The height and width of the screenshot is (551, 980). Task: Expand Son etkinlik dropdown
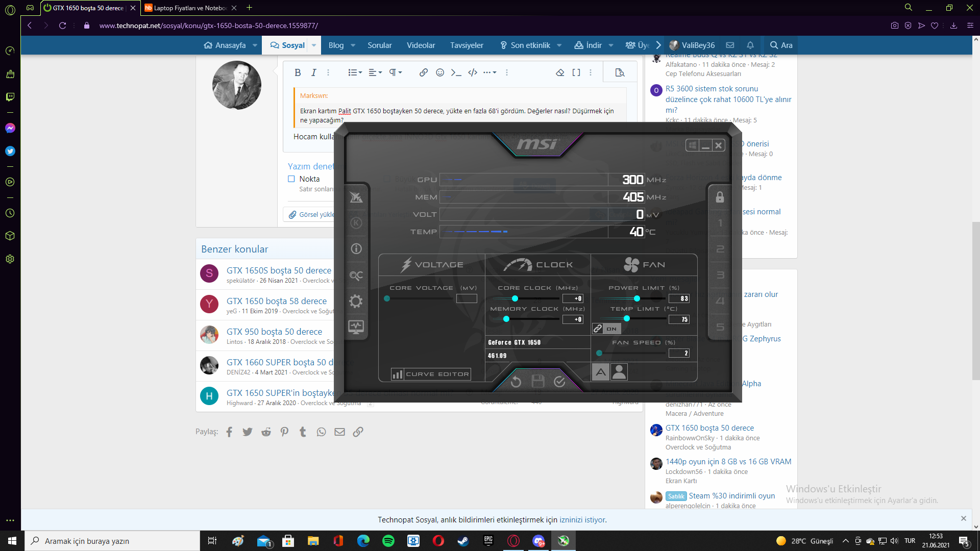tap(559, 45)
